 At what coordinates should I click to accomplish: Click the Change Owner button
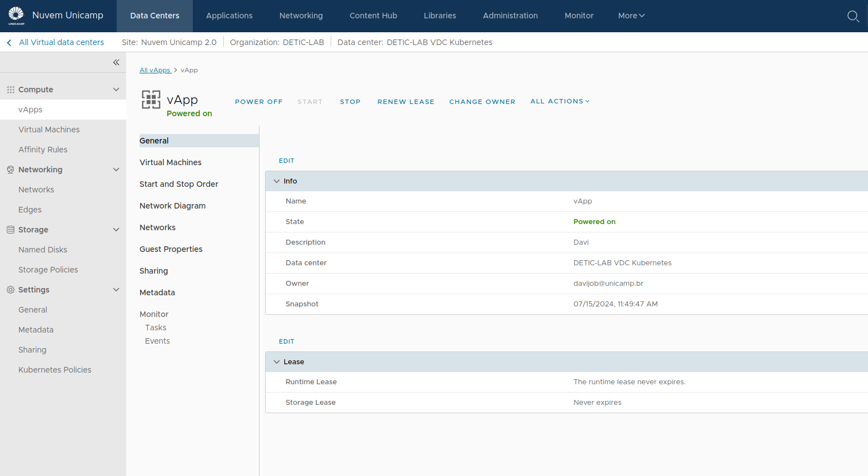click(x=482, y=102)
